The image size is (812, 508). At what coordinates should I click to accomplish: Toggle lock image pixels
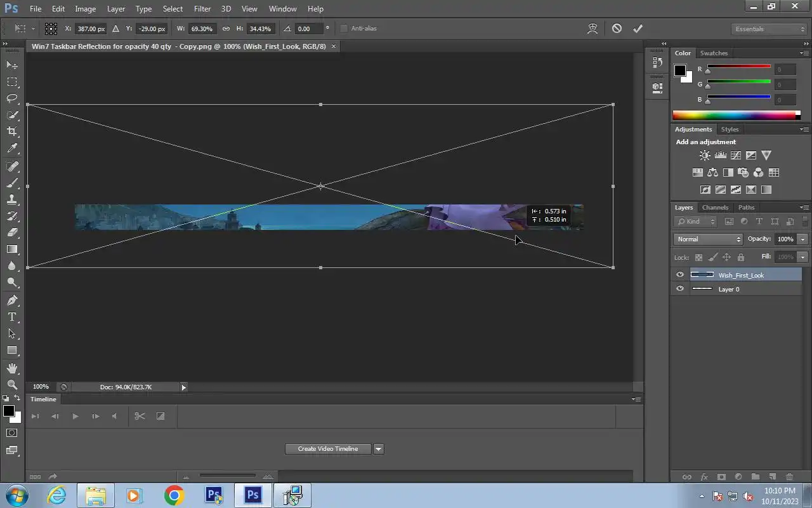(x=712, y=257)
